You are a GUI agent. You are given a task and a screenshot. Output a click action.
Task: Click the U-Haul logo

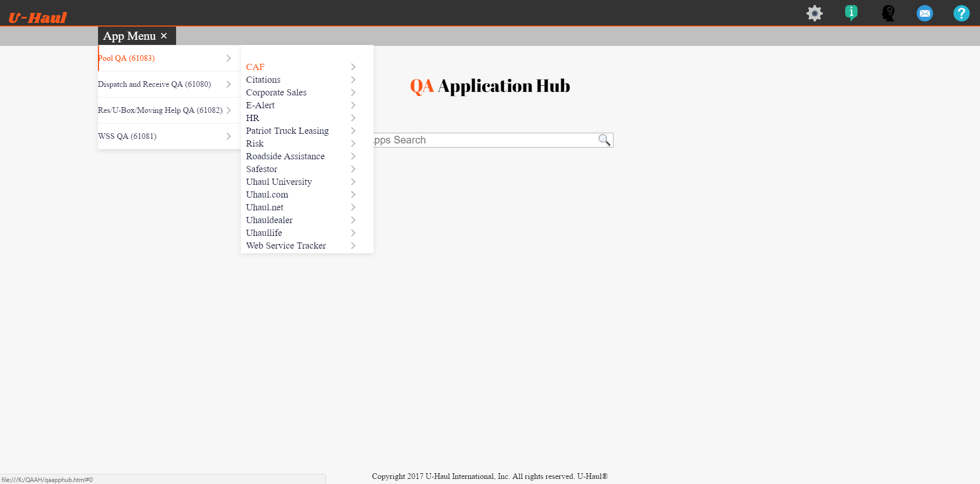click(x=38, y=18)
